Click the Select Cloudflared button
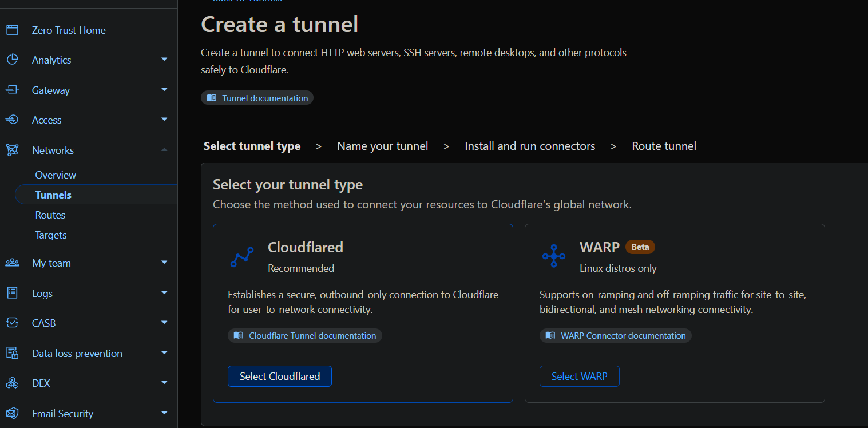Viewport: 868px width, 428px height. [x=280, y=376]
